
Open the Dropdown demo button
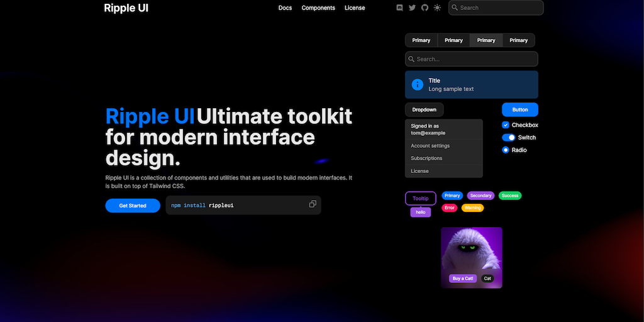coord(425,109)
